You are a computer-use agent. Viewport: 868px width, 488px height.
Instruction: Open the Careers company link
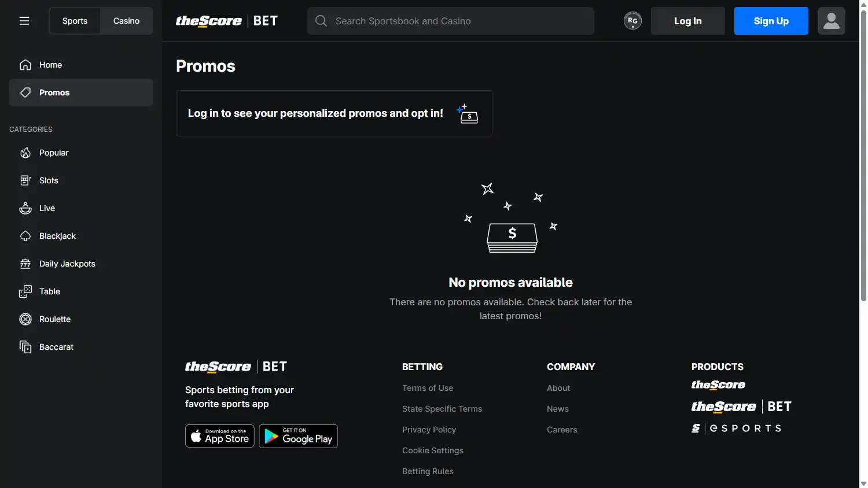562,430
